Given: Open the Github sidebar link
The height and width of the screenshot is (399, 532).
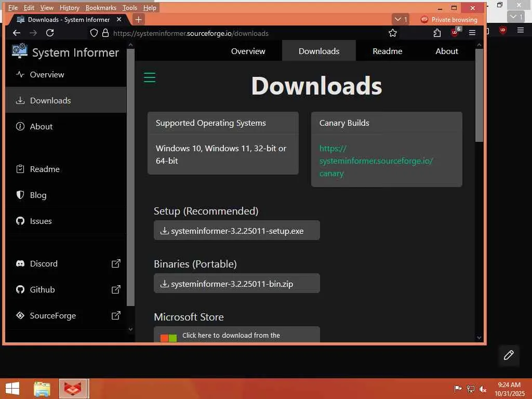Looking at the screenshot, I should [66, 290].
